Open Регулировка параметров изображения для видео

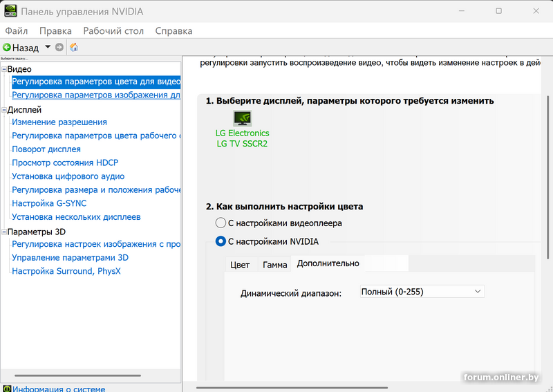click(x=96, y=95)
